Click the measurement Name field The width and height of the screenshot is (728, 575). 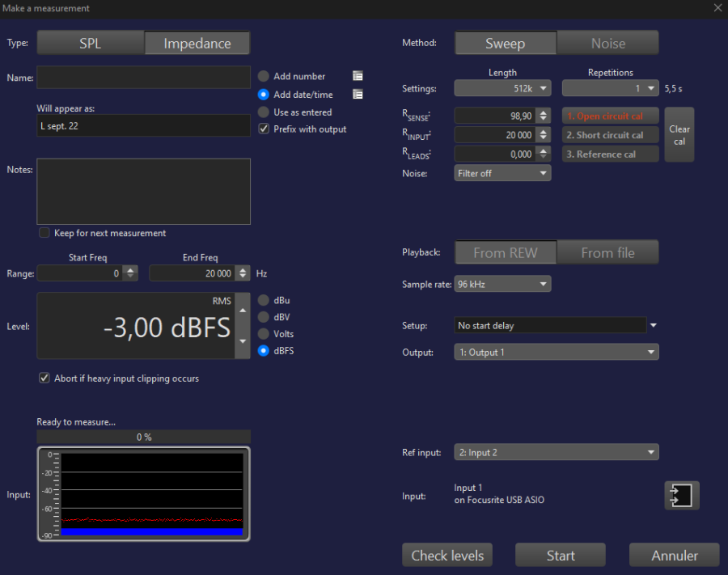tap(143, 77)
